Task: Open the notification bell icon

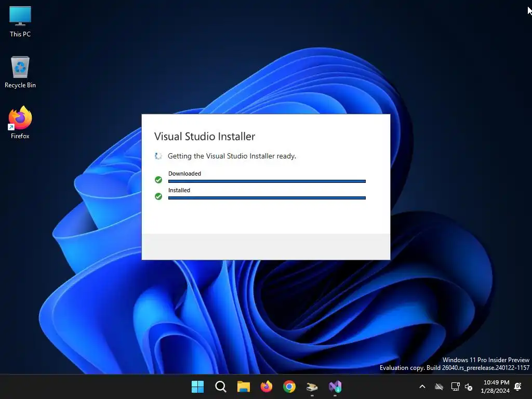Action: [518, 387]
